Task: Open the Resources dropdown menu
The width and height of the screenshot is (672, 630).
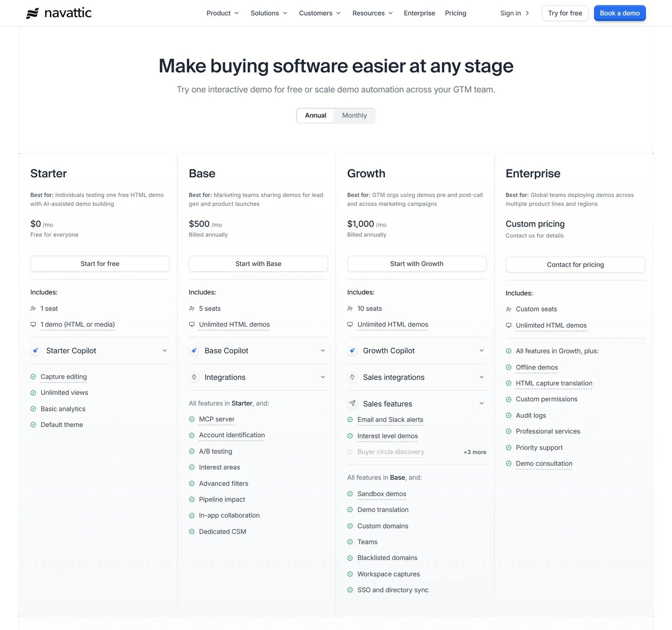Action: [x=373, y=13]
